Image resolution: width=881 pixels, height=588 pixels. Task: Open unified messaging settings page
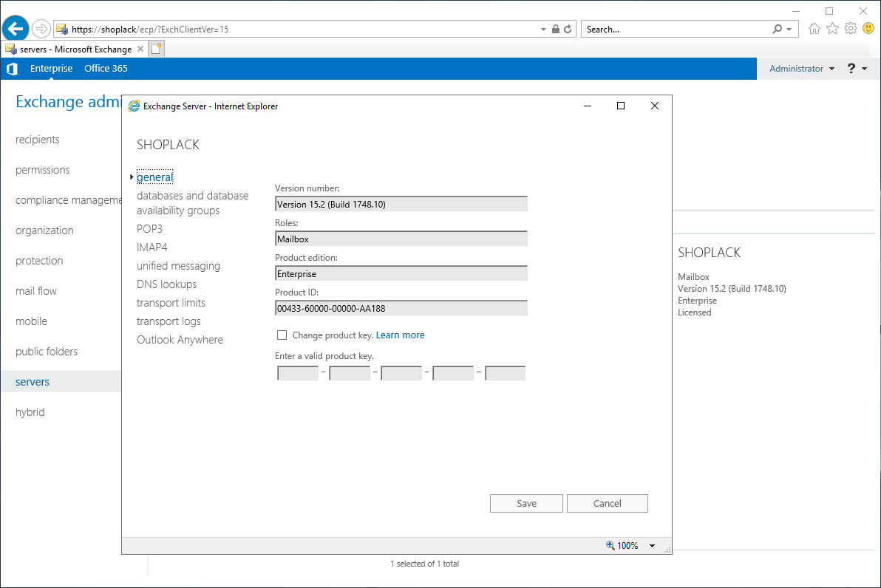(179, 266)
